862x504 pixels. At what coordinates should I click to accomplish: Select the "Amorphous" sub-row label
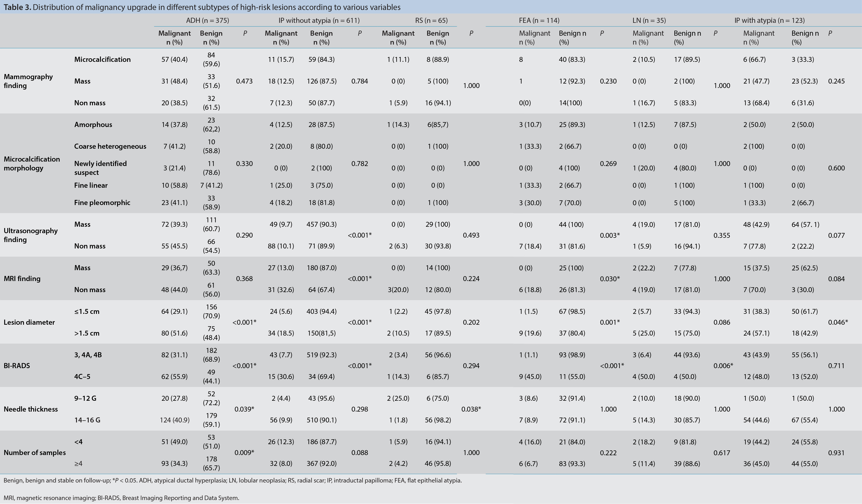click(x=93, y=125)
